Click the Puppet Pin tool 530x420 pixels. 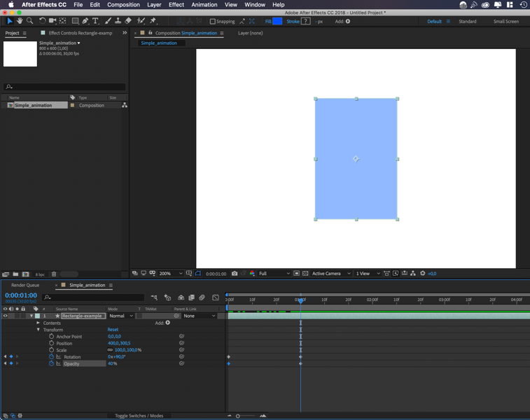(x=153, y=21)
